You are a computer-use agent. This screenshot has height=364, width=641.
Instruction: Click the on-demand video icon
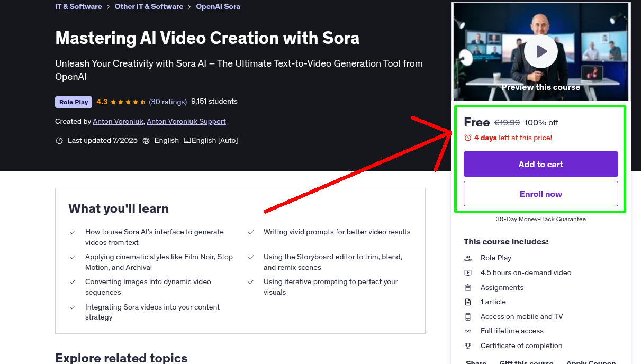click(468, 273)
